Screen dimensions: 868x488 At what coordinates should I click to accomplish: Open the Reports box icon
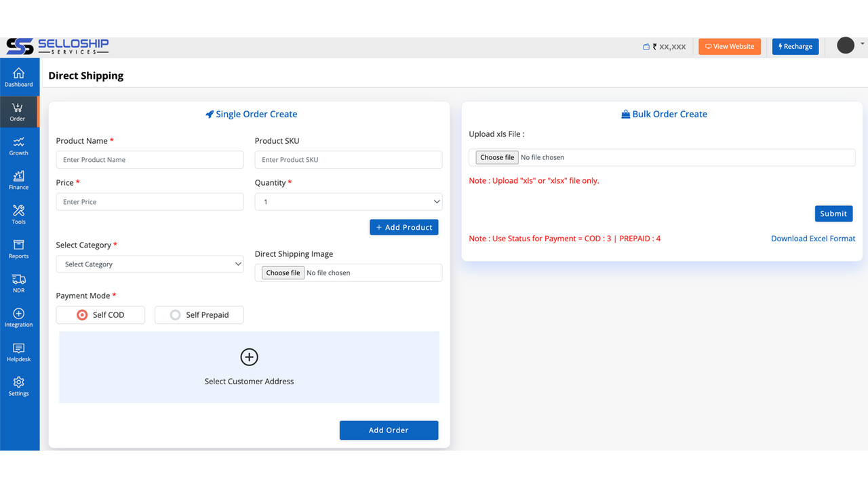pyautogui.click(x=19, y=245)
